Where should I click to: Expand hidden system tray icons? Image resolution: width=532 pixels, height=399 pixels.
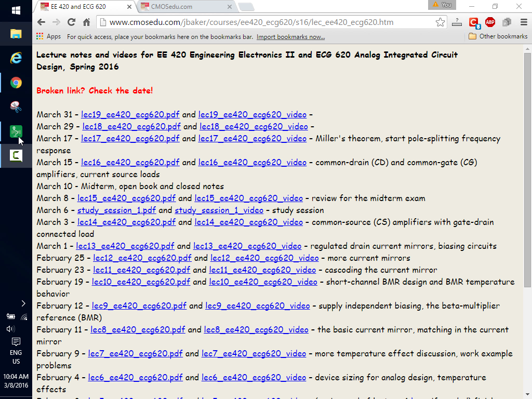pos(23,303)
